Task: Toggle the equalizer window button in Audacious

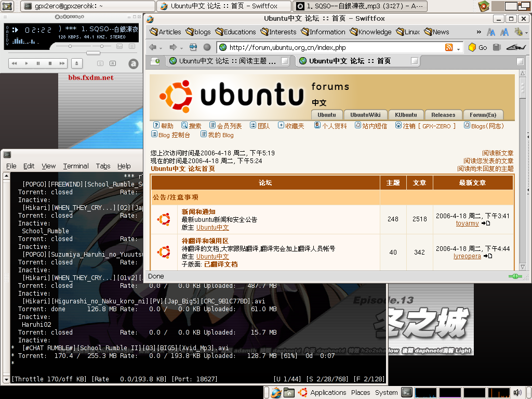Action: (119, 46)
